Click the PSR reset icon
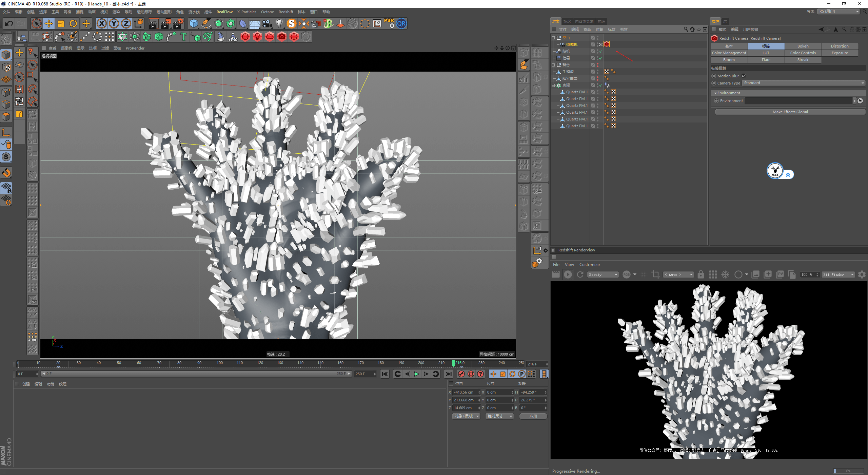 (x=389, y=23)
